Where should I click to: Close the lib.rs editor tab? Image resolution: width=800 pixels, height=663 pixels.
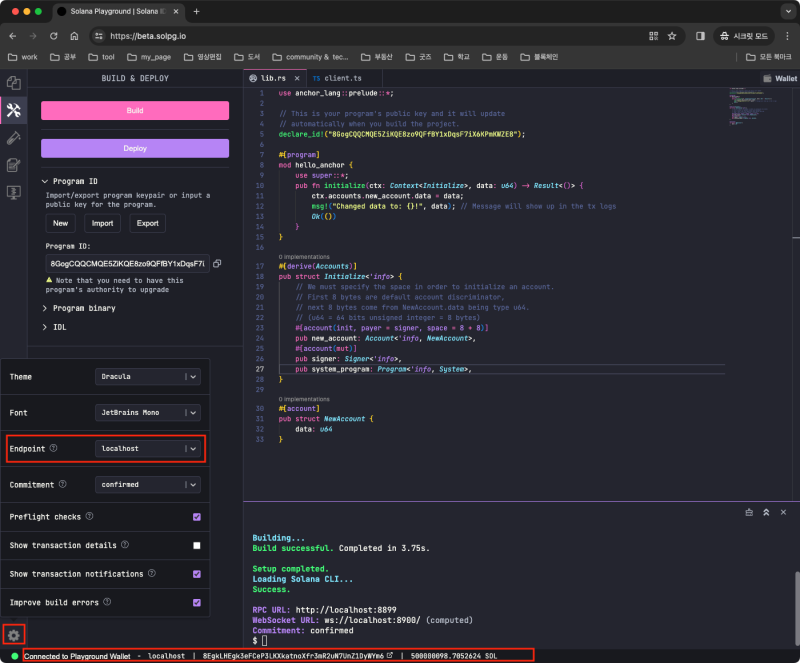pyautogui.click(x=297, y=78)
